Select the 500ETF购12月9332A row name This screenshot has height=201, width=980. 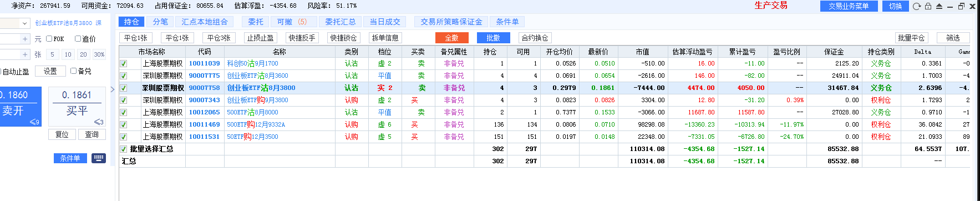pos(256,125)
